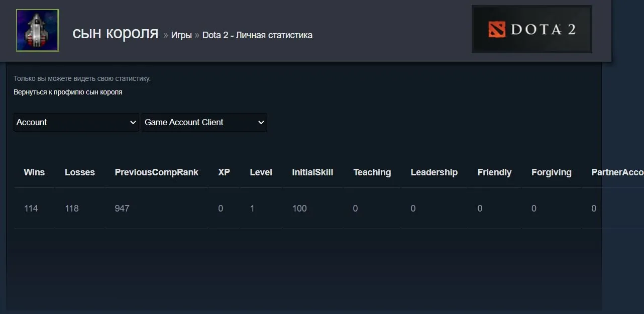
Task: Click the spaceship profile avatar icon
Action: point(37,30)
